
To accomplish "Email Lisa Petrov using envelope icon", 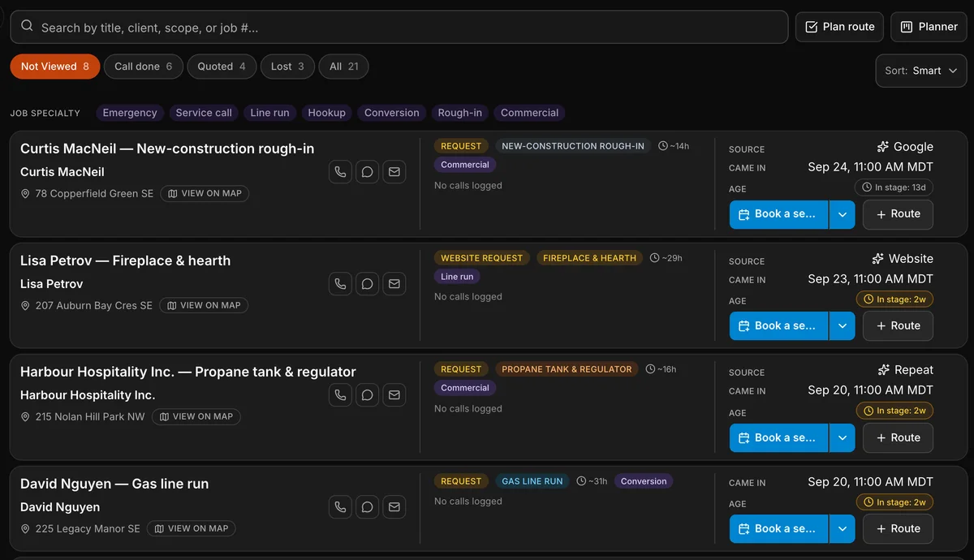I will (x=394, y=284).
